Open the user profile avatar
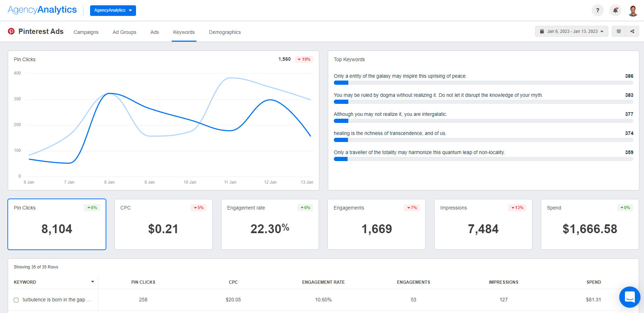The width and height of the screenshot is (644, 313). [x=633, y=11]
